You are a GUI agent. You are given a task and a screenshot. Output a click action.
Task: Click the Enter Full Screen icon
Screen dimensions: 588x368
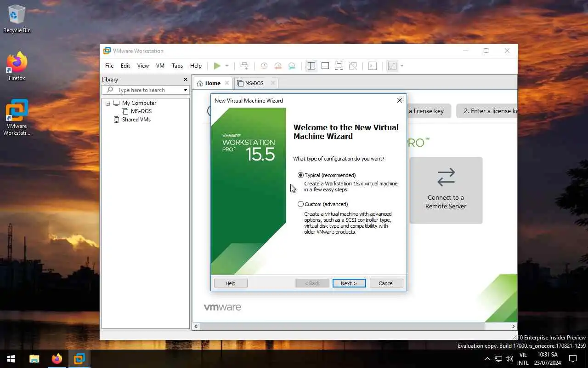(x=339, y=66)
